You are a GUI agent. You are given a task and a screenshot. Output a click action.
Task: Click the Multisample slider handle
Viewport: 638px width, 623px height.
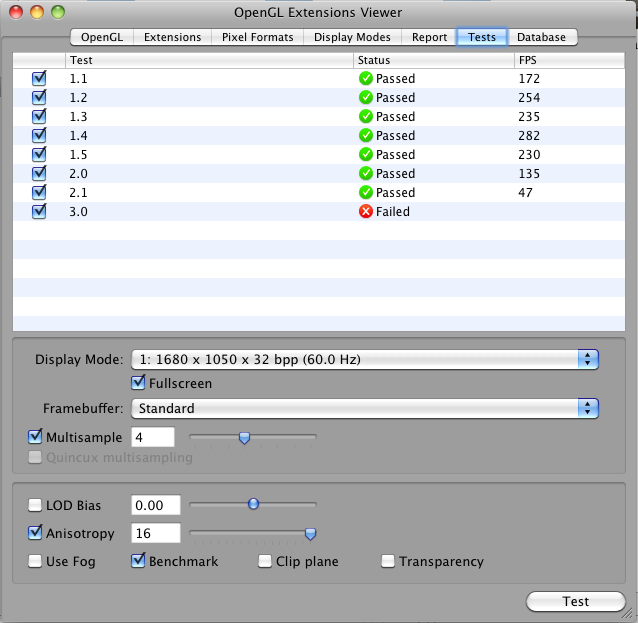pyautogui.click(x=245, y=438)
